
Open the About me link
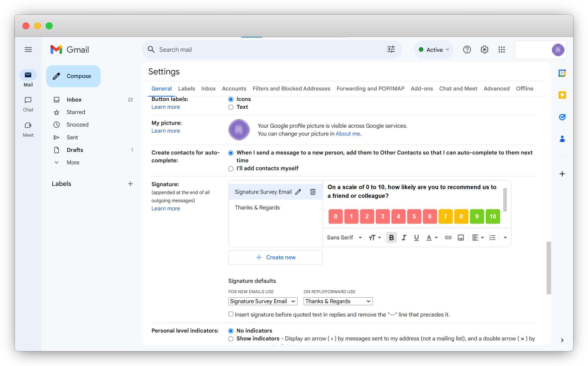pos(348,134)
